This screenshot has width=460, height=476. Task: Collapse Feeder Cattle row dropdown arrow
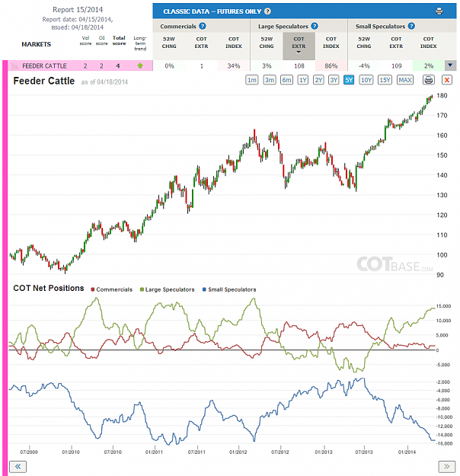[x=450, y=65]
